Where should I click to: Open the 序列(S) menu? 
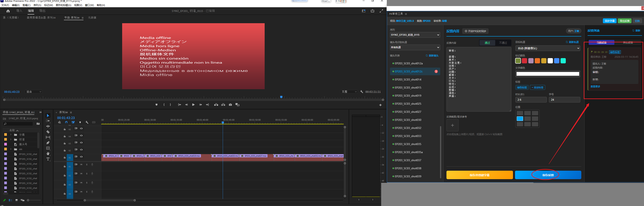click(37, 5)
